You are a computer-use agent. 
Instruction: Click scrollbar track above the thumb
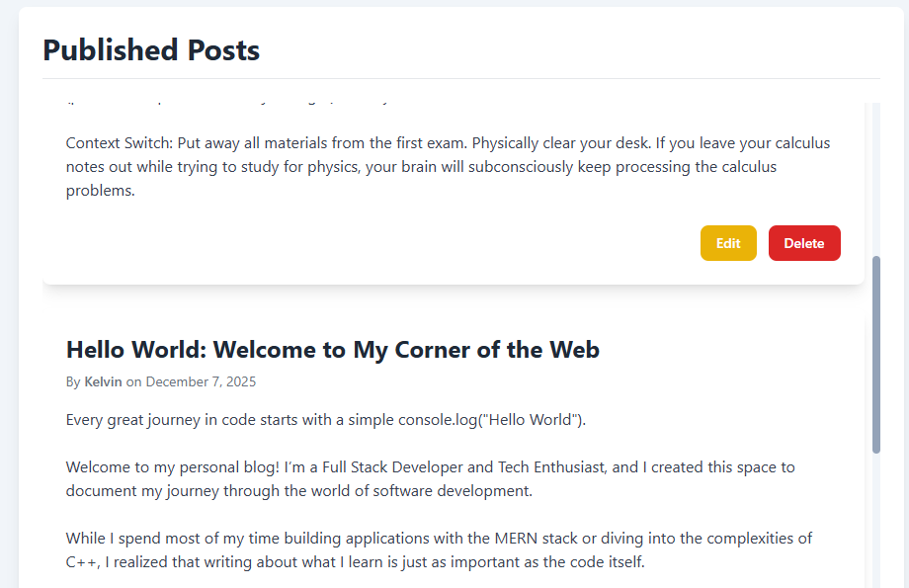click(x=875, y=178)
